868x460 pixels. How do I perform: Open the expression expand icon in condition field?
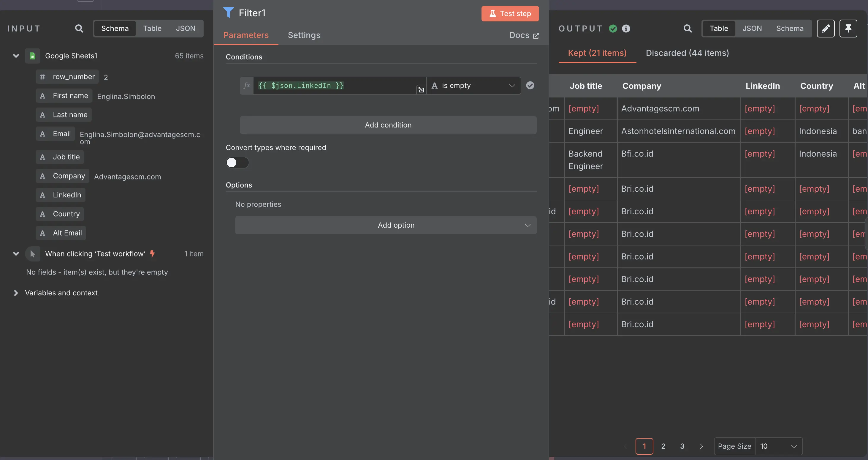421,89
